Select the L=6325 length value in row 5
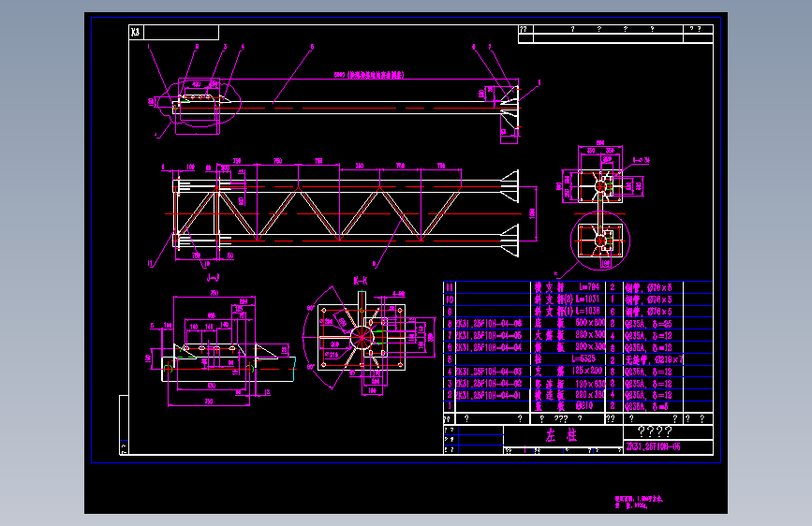Screen dimensions: 812x526 coord(584,358)
